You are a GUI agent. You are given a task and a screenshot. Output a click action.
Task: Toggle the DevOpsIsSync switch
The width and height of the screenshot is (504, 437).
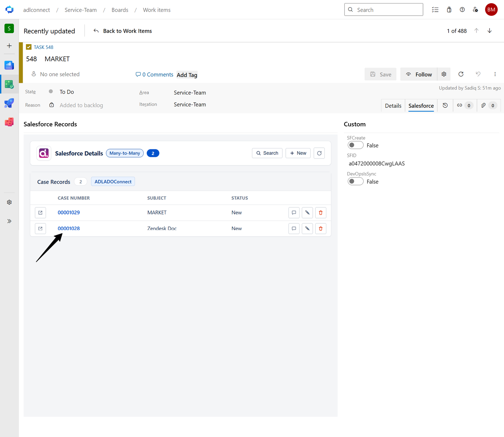(355, 181)
